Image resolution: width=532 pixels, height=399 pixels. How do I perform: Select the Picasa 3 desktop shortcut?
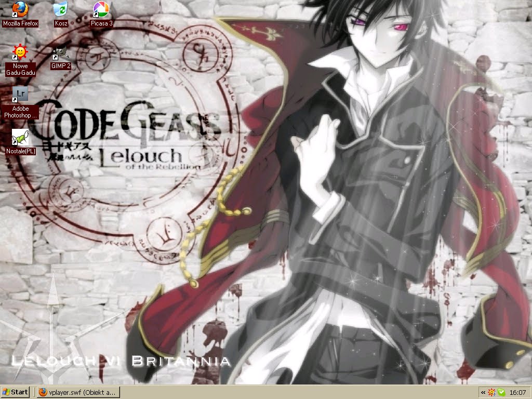tap(101, 14)
